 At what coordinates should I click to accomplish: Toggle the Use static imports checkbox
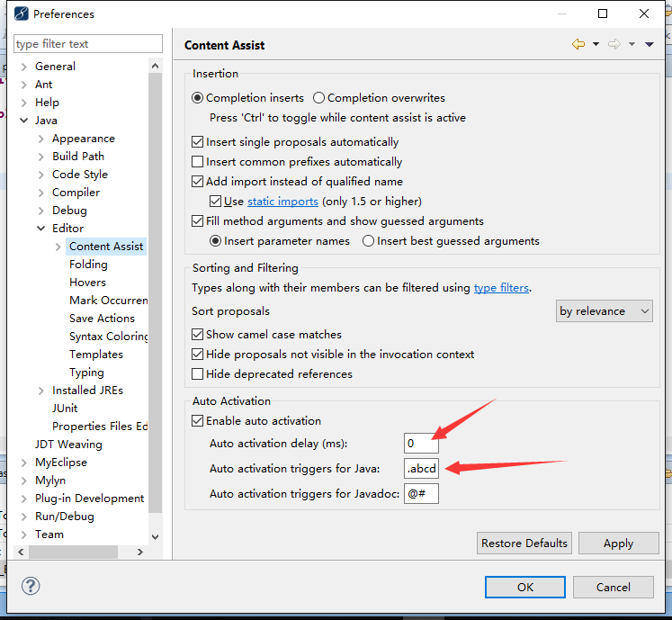[215, 201]
